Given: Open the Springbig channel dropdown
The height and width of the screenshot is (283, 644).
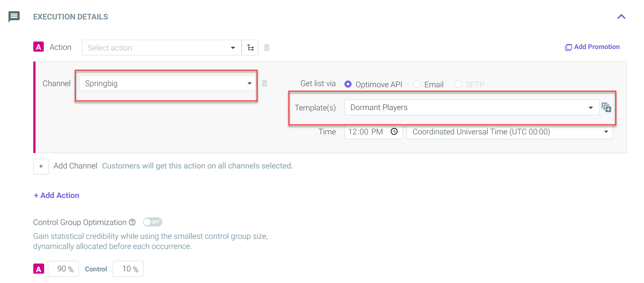Looking at the screenshot, I should point(168,83).
